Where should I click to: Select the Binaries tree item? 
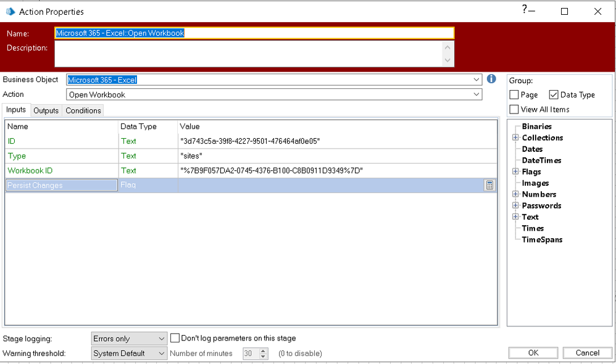[536, 126]
